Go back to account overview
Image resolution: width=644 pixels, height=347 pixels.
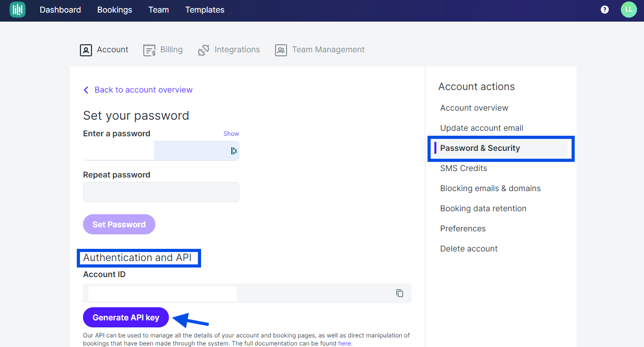[x=137, y=90]
